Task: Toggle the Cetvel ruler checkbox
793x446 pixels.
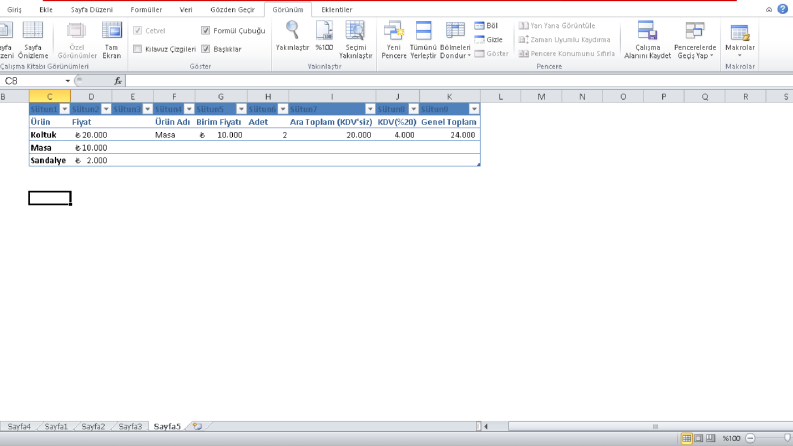Action: [138, 30]
